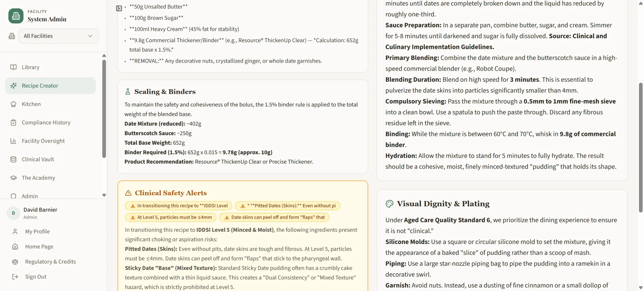Click the Visual Dignity & Plating heading
This screenshot has height=291, width=644.
pyautogui.click(x=443, y=204)
